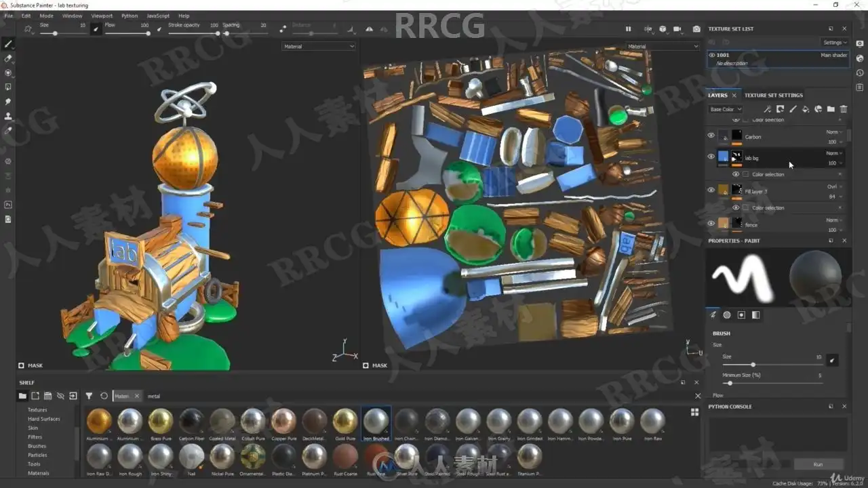Adjust Stroke opacity slider in top toolbar

tap(194, 33)
